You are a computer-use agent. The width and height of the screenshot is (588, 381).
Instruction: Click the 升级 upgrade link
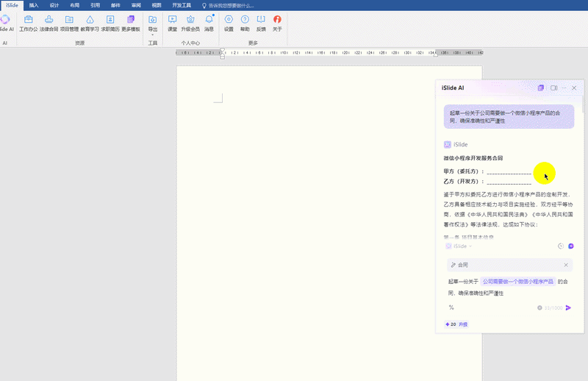point(464,324)
